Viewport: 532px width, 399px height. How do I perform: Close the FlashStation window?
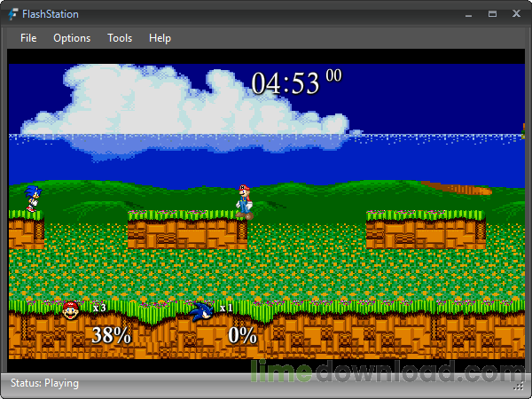(x=516, y=13)
